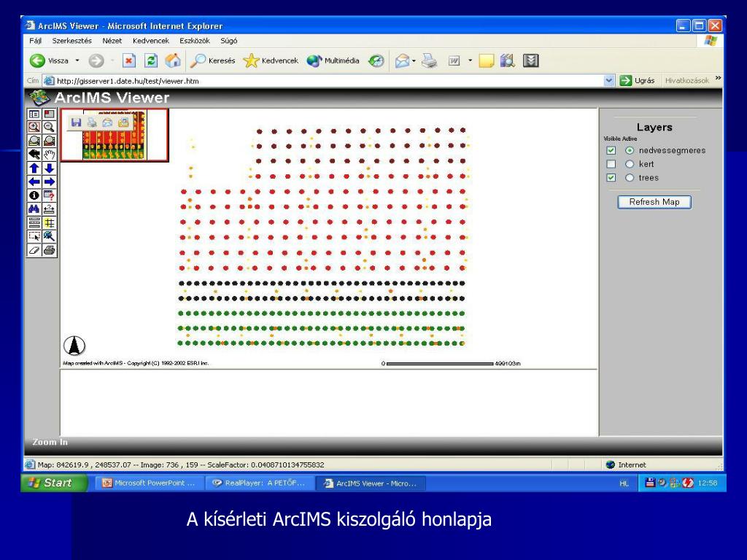Go to the browser Home page

point(173,61)
